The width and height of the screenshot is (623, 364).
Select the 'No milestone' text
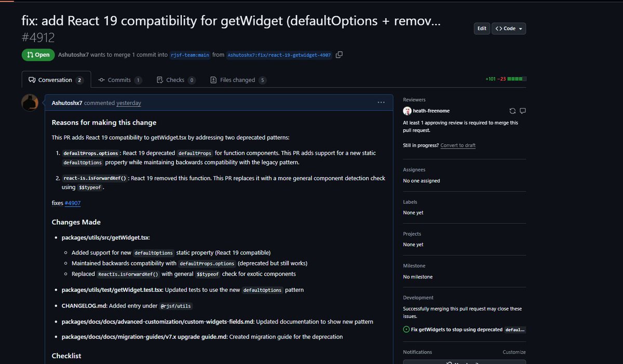pos(418,277)
